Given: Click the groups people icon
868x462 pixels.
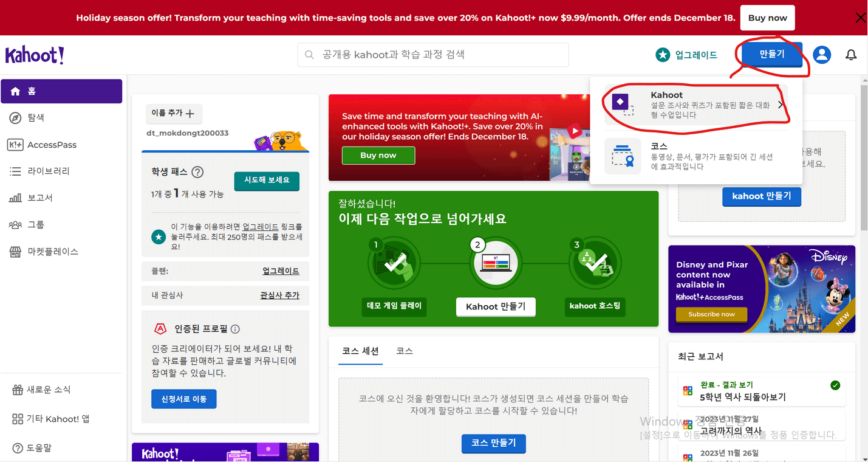Looking at the screenshot, I should tap(15, 225).
